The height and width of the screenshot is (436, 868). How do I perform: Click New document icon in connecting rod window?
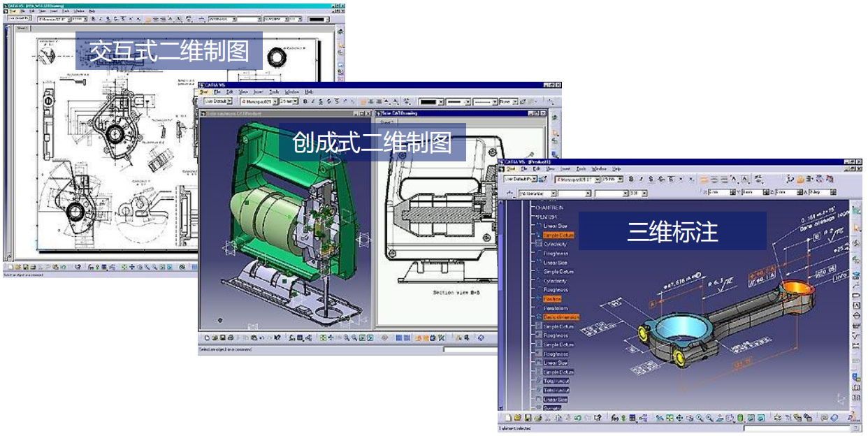coord(508,419)
